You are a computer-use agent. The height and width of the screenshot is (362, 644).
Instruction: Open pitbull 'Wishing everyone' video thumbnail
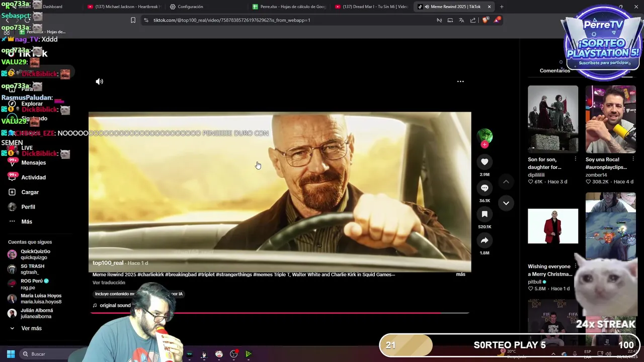click(x=553, y=226)
